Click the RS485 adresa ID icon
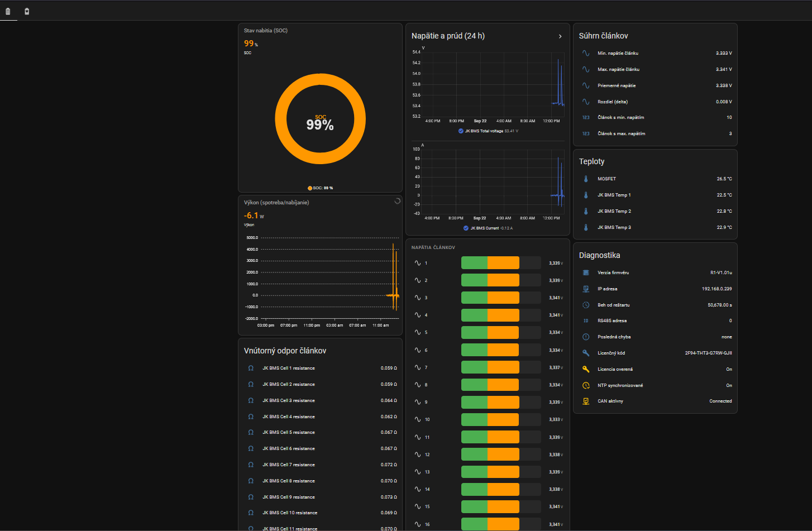Viewport: 812px width, 531px height. coord(586,320)
